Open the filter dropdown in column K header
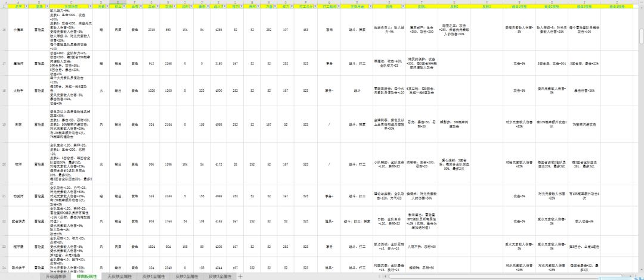This screenshot has height=280, width=644. point(224,7)
